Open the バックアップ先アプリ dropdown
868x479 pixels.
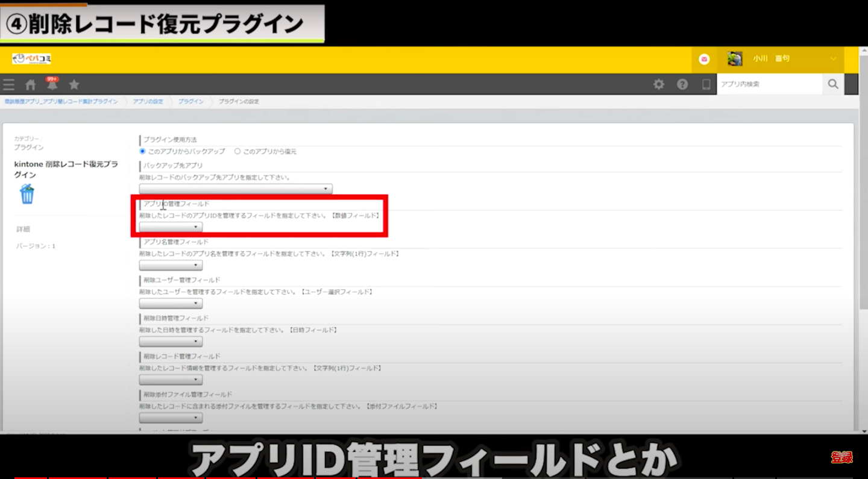(x=236, y=189)
